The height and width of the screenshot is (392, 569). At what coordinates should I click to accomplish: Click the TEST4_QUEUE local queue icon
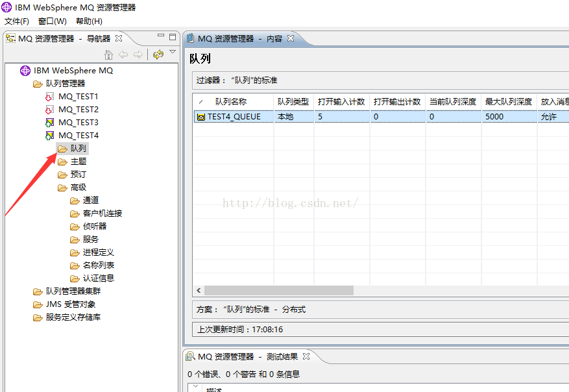201,117
